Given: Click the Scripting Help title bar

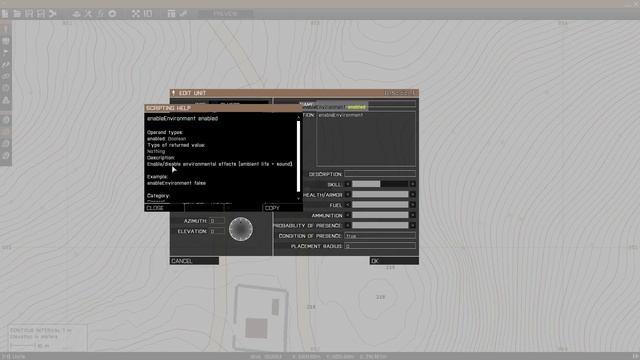Looking at the screenshot, I should 223,108.
